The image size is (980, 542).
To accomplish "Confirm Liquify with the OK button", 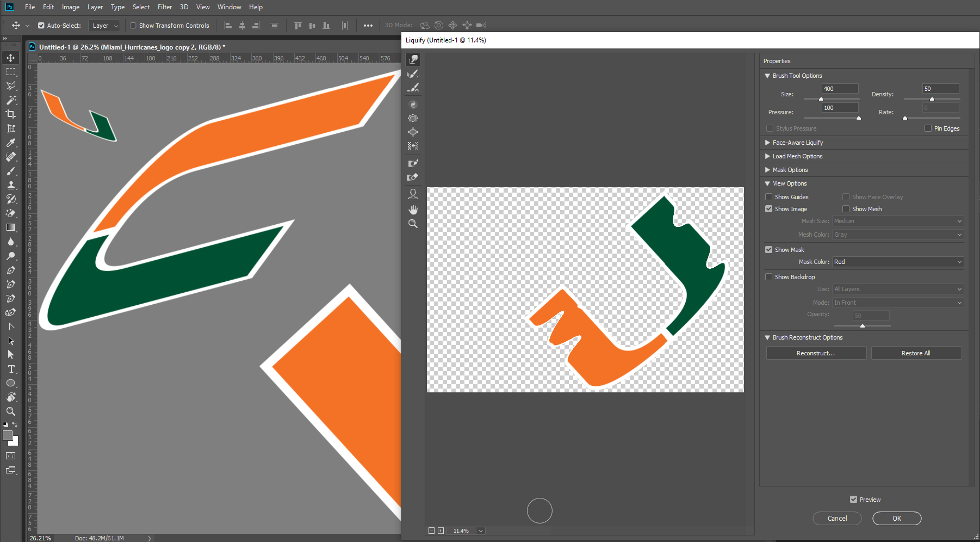I will [x=897, y=519].
